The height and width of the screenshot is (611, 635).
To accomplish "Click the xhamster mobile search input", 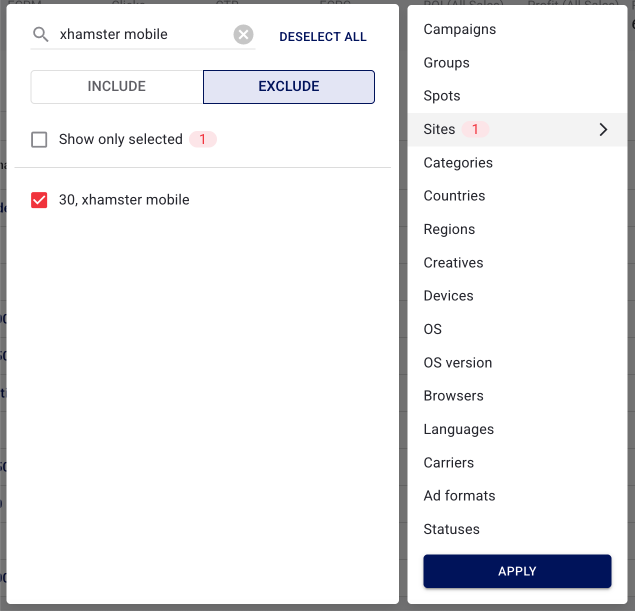I will [140, 35].
